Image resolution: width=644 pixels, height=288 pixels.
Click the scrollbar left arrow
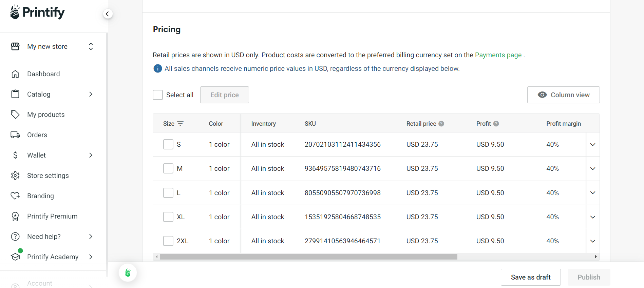(x=156, y=257)
